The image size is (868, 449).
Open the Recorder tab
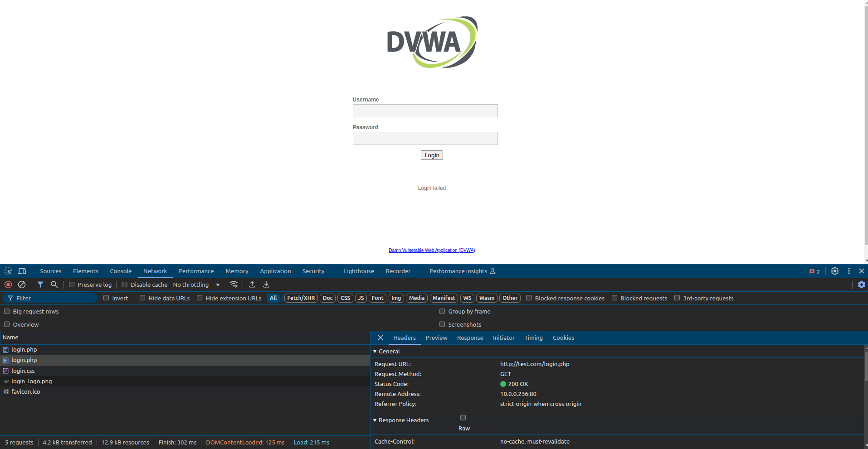pos(398,271)
